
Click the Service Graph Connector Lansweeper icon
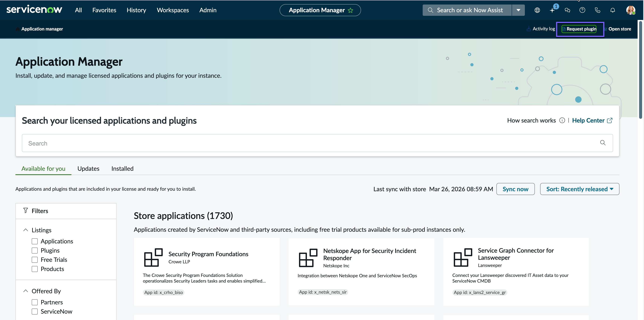click(x=463, y=257)
